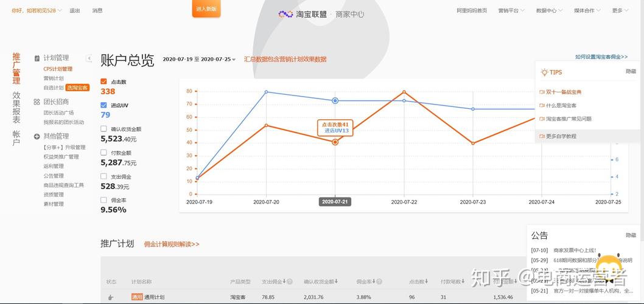Enable the 佣金率 checkbox
This screenshot has height=304, width=644.
click(103, 200)
